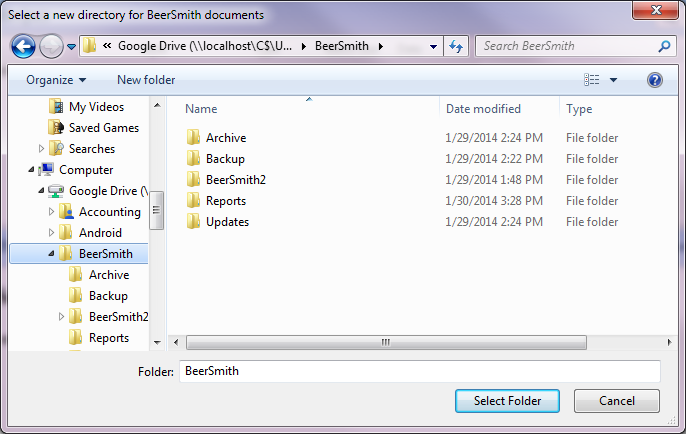
Task: Click the BeerSmith breadcrumb in address bar
Action: 342,46
